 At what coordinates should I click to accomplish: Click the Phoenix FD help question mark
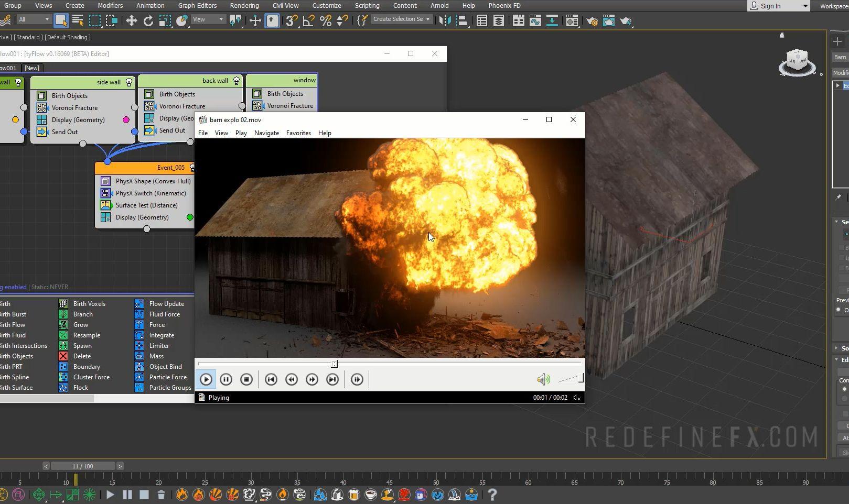point(492,494)
